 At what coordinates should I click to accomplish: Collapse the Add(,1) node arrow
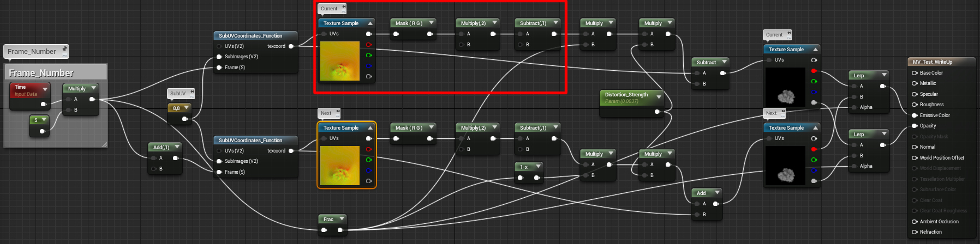tap(177, 147)
